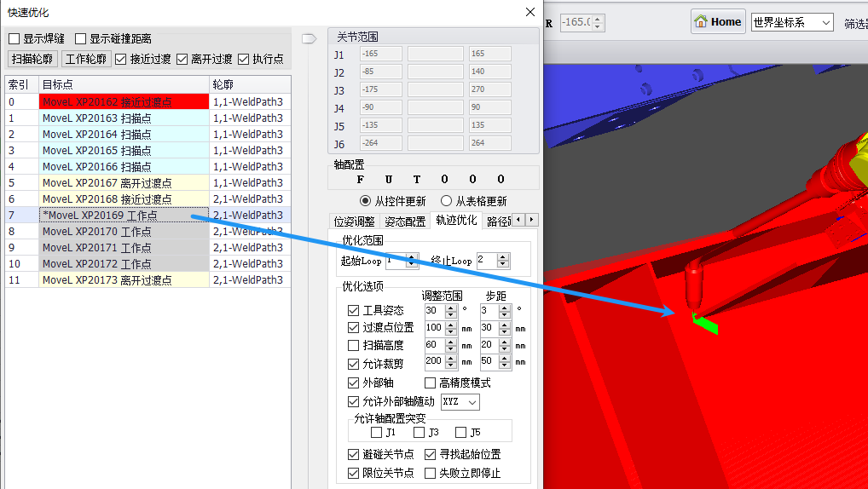Click the panel collapse arrow icon beside 关节范围
Viewport: 868px width, 489px height.
(310, 38)
